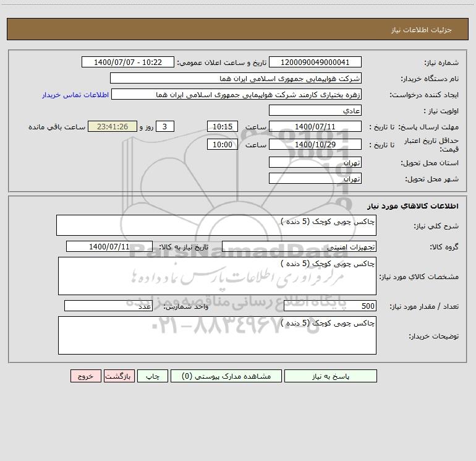The height and width of the screenshot is (461, 476).
Task: Click the شرح کلی نیاز label
Action: tap(436, 226)
